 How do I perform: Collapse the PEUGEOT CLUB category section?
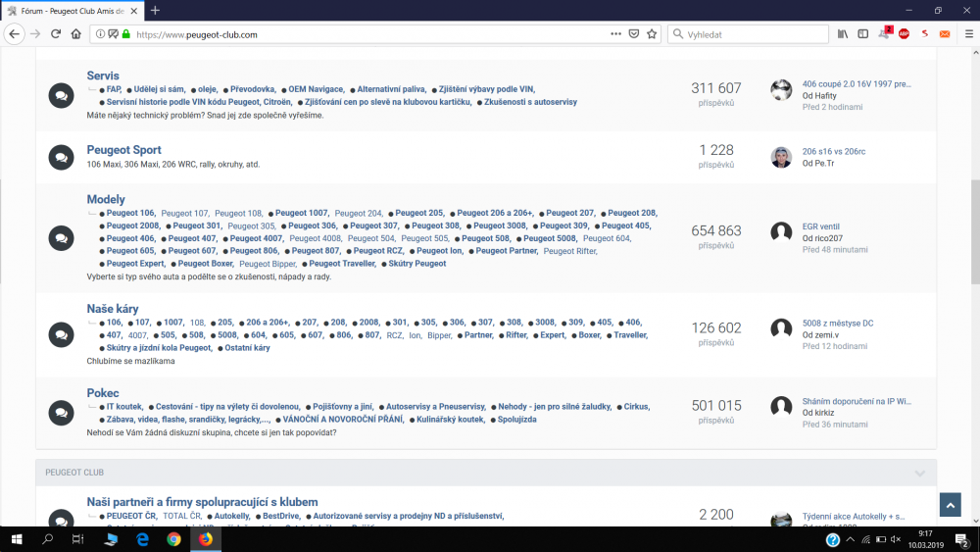click(920, 474)
